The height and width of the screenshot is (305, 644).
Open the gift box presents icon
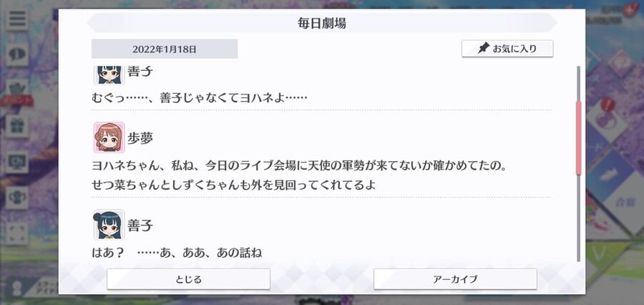pos(17,126)
